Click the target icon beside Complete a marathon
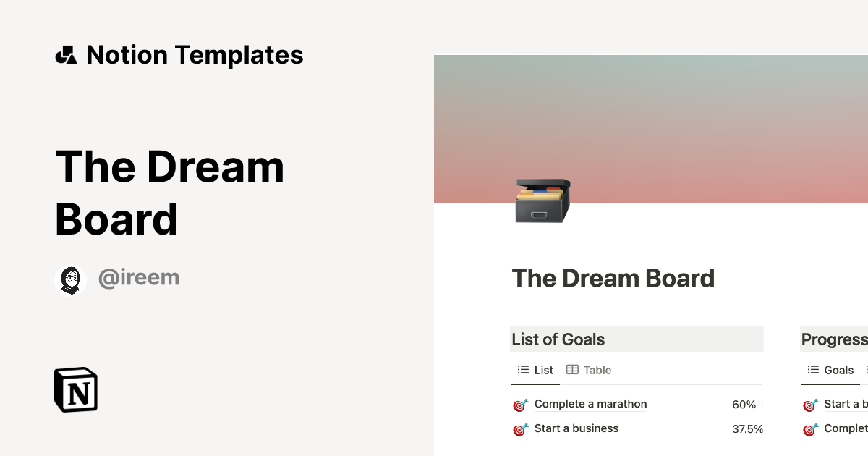868x456 pixels. coord(519,405)
